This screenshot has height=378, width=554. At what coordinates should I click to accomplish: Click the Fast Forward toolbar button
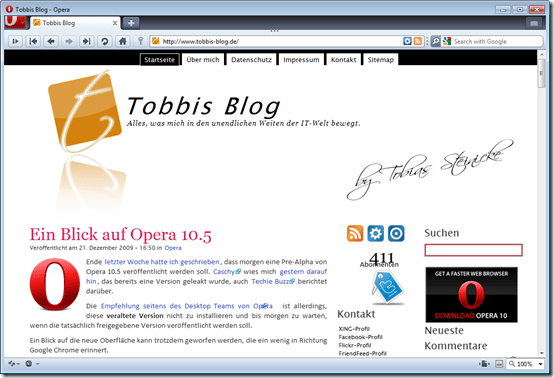[x=87, y=41]
